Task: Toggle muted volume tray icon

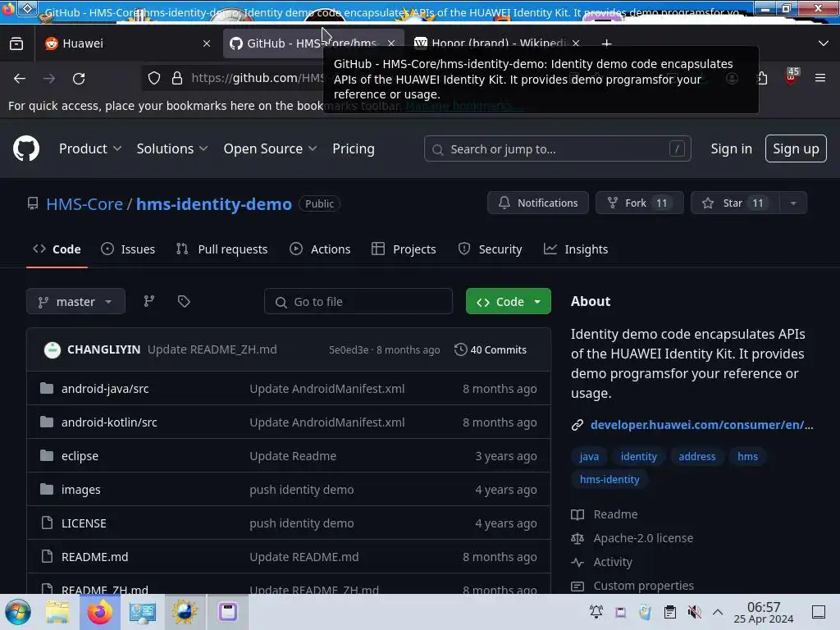Action: click(x=694, y=612)
